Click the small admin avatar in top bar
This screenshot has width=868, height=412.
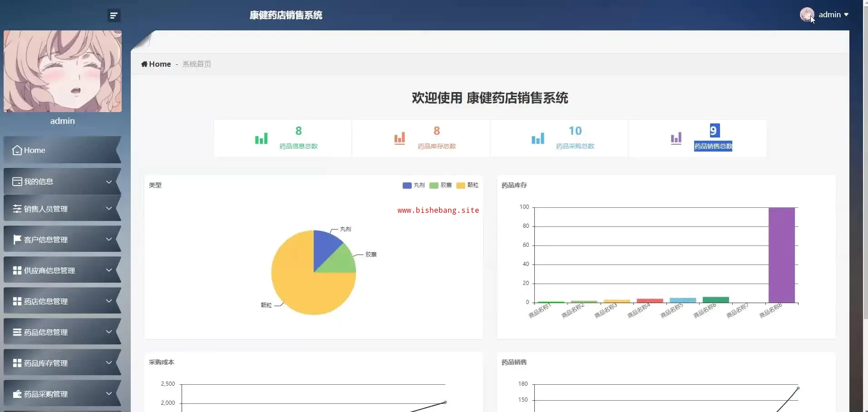point(807,15)
